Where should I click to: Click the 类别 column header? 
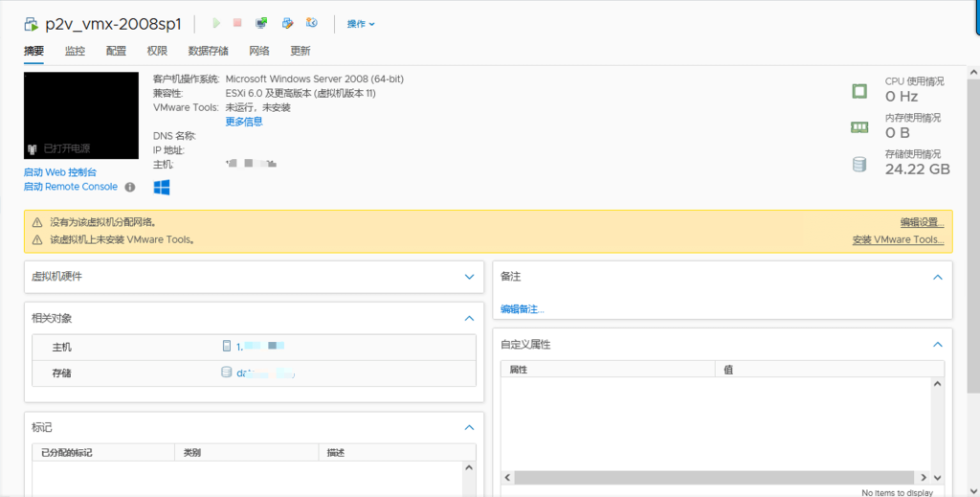[247, 453]
